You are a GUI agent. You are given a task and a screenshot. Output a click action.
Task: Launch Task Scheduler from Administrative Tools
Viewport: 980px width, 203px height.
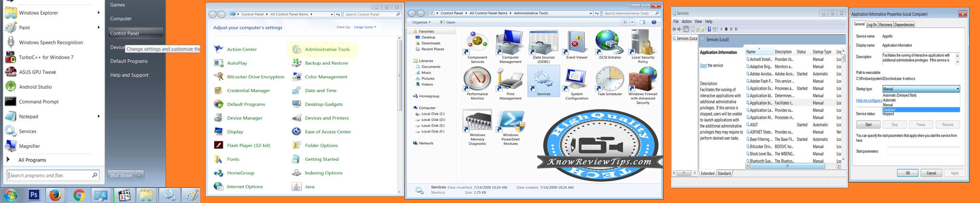609,81
